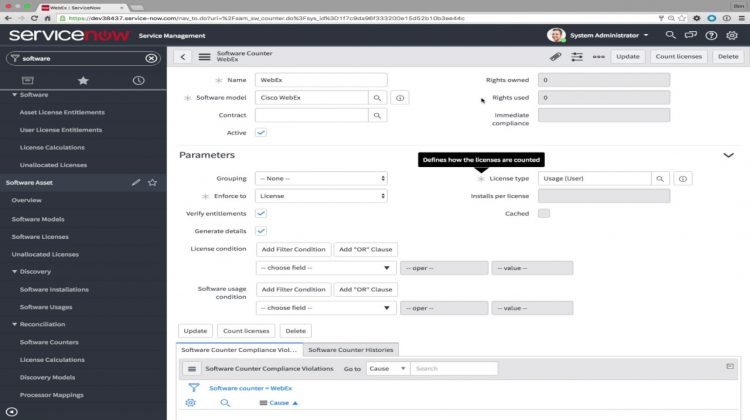Image resolution: width=750 pixels, height=420 pixels.
Task: Open attachments paperclip icon
Action: (x=555, y=56)
